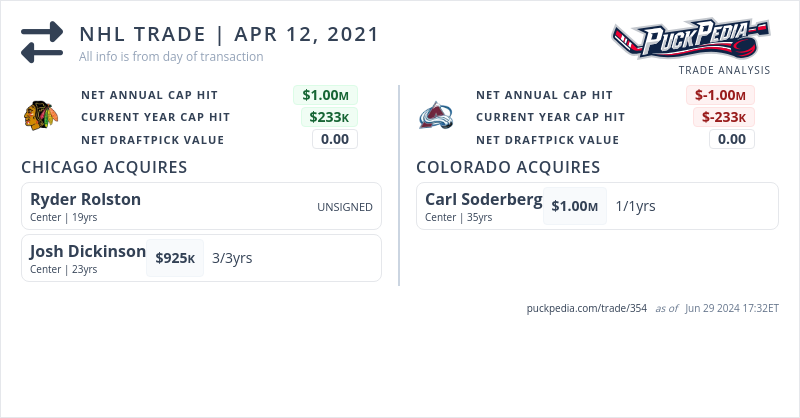Click Carl Soderberg's $1.00M cap hit badge
The width and height of the screenshot is (800, 418).
tap(574, 206)
